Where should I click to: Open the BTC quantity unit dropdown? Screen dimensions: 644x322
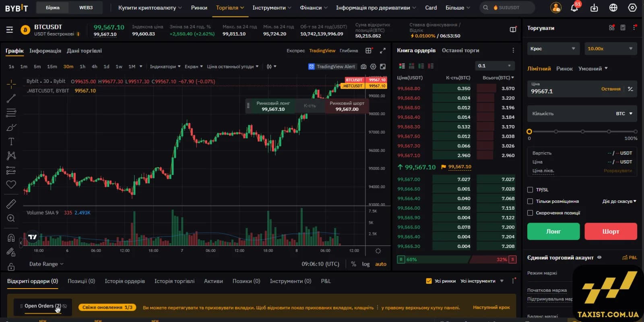coord(624,114)
